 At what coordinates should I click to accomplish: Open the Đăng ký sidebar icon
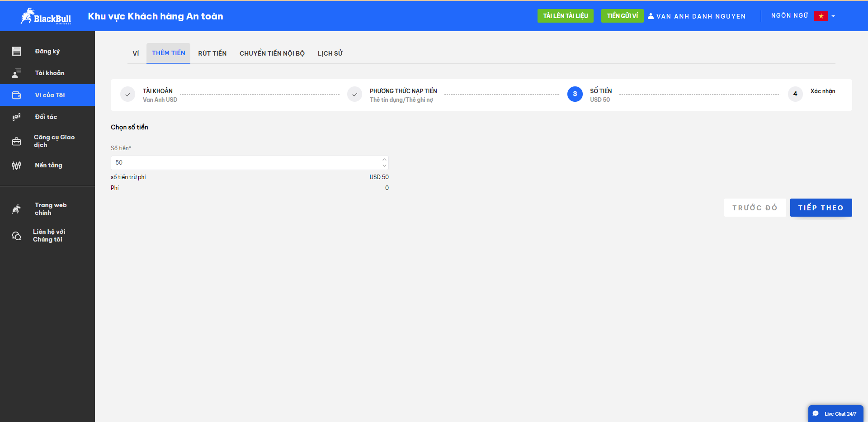click(17, 51)
